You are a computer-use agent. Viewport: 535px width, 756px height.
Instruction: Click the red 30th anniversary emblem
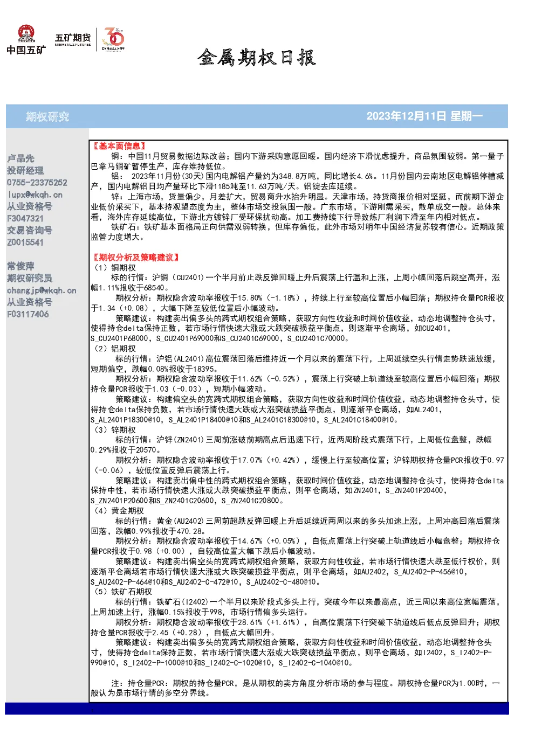pos(113,39)
